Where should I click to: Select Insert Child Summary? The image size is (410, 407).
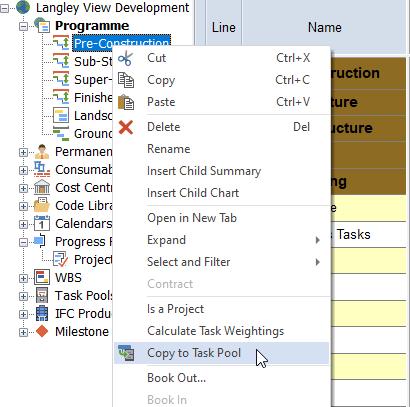tap(221, 171)
